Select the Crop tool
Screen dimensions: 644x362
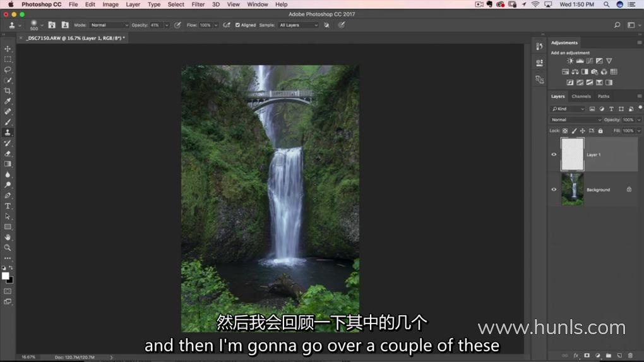point(8,91)
